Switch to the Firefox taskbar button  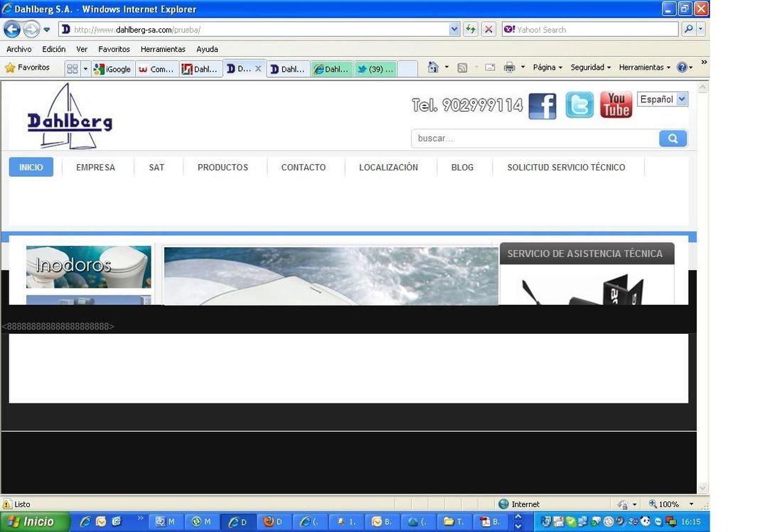coord(274,521)
